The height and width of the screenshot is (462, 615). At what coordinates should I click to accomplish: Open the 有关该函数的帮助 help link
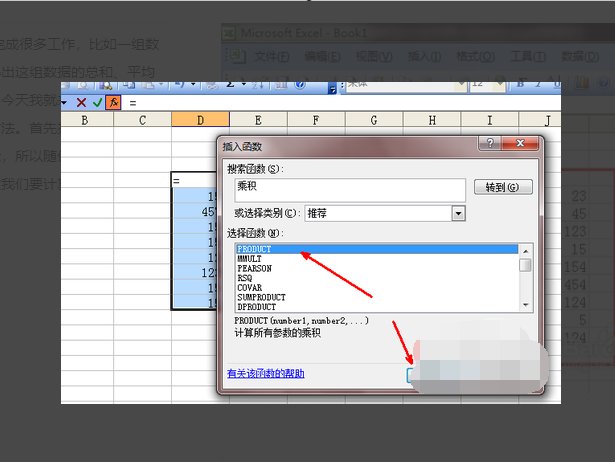pos(265,374)
